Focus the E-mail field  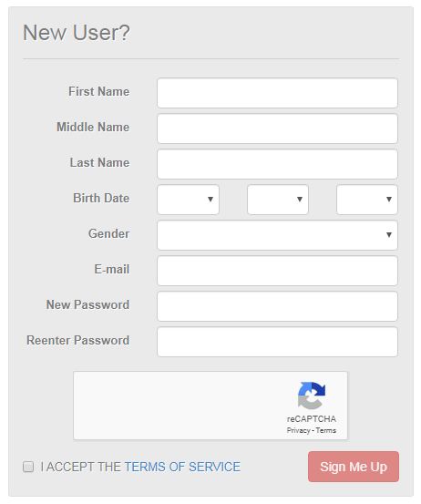[x=277, y=271]
